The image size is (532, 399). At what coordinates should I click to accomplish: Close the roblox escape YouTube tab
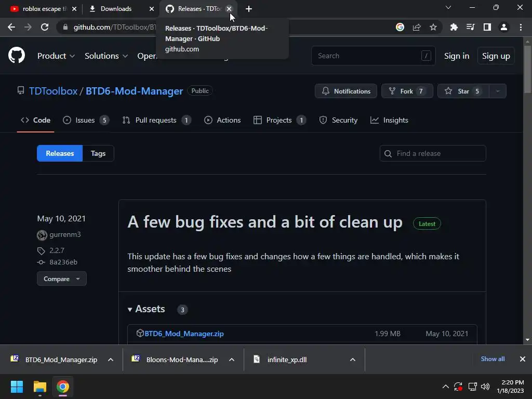pos(74,9)
